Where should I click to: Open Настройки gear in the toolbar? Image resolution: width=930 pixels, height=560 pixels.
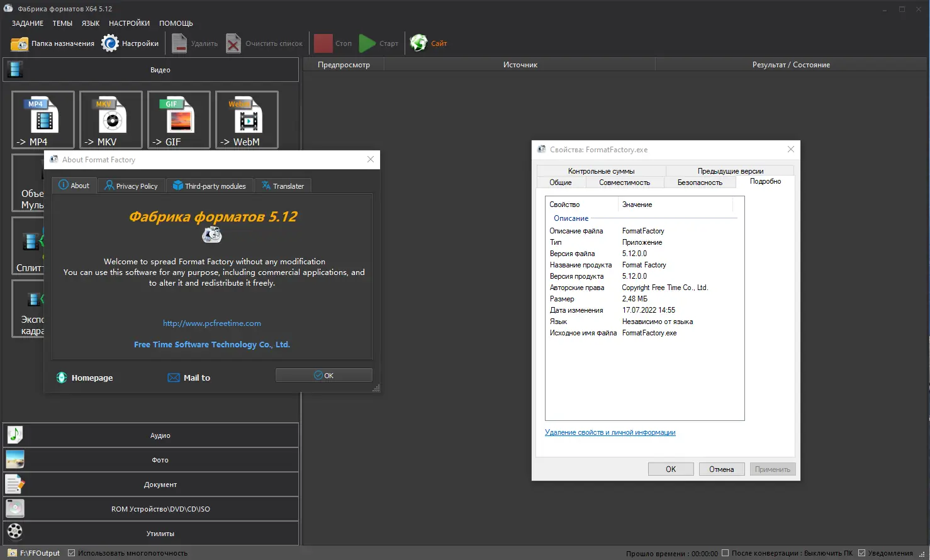click(130, 43)
